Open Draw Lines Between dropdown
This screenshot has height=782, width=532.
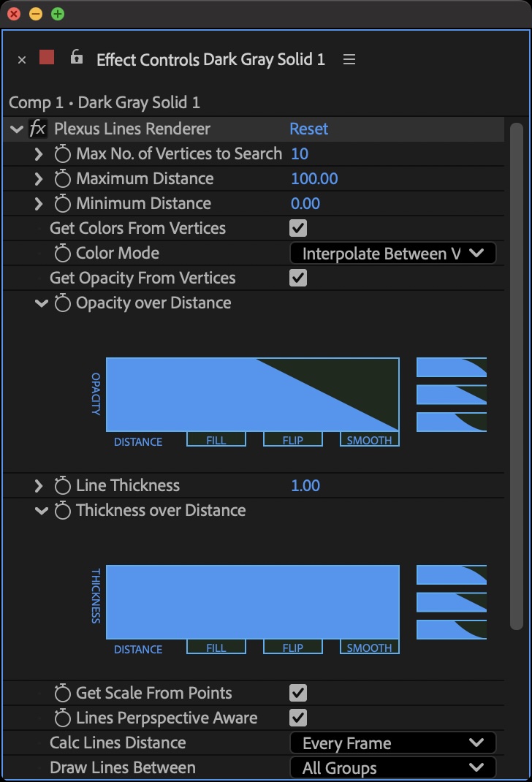(x=393, y=768)
